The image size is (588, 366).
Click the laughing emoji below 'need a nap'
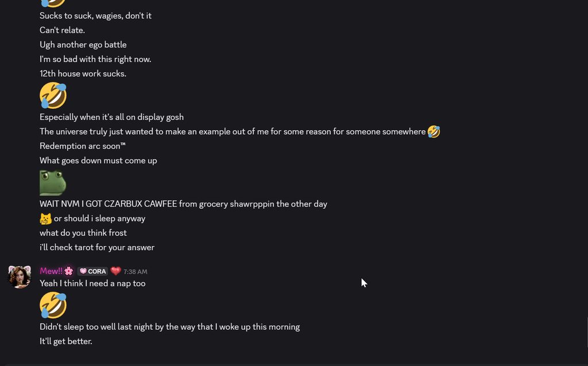coord(53,305)
